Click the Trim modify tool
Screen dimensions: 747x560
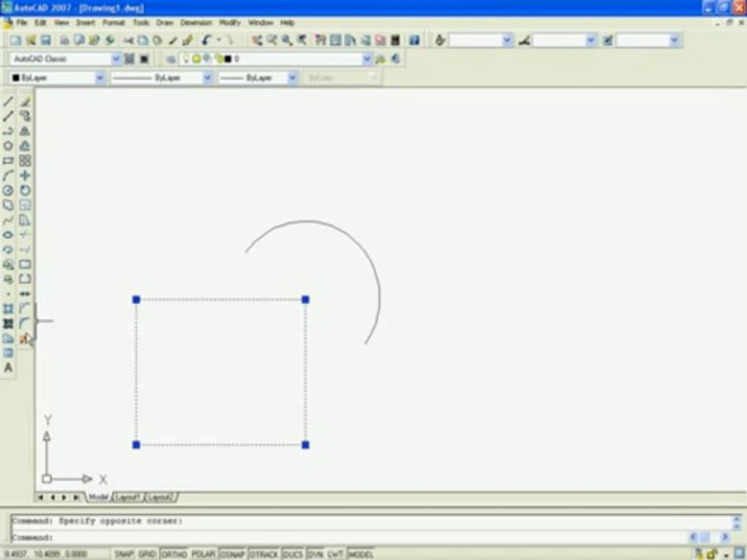click(x=25, y=235)
